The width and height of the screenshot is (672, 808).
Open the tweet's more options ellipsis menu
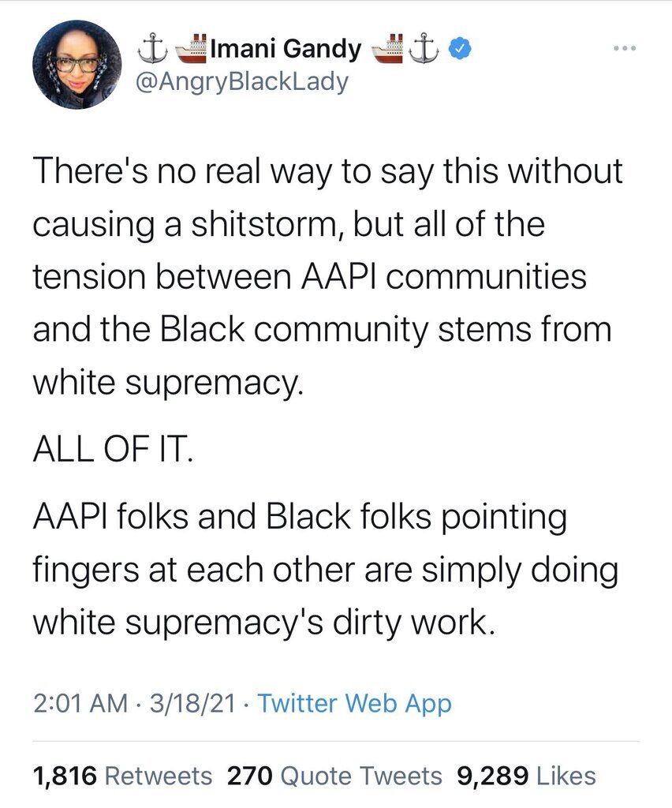tap(624, 48)
